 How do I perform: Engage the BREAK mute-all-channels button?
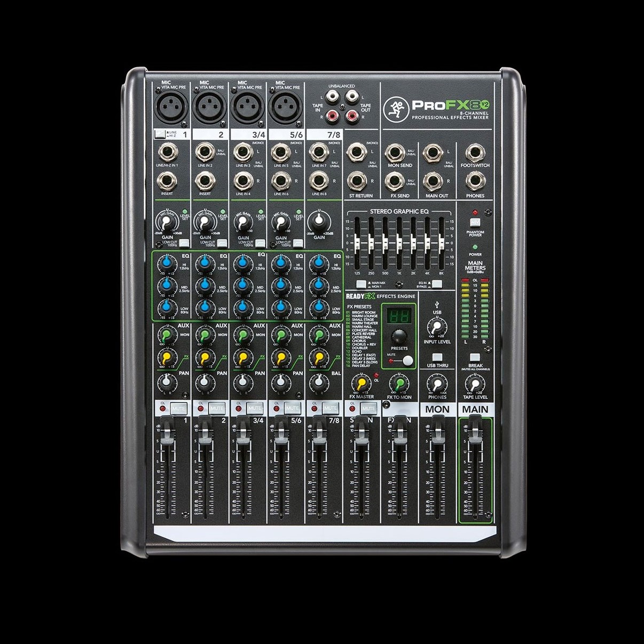[475, 357]
